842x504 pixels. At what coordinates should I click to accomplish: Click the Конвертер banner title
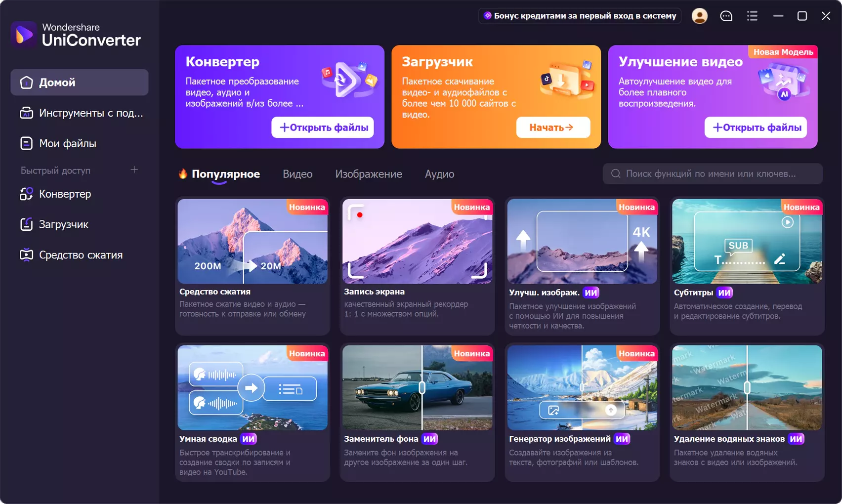[x=222, y=62]
